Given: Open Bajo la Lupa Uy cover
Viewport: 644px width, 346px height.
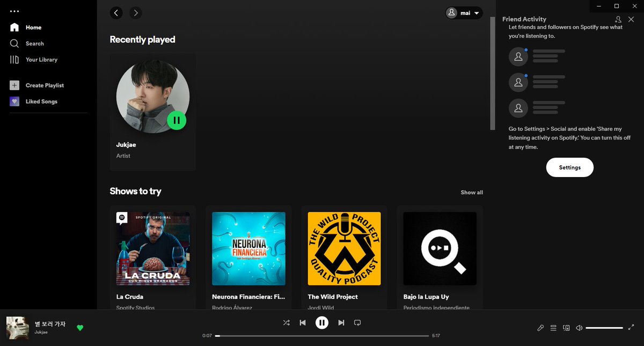Looking at the screenshot, I should [x=440, y=248].
